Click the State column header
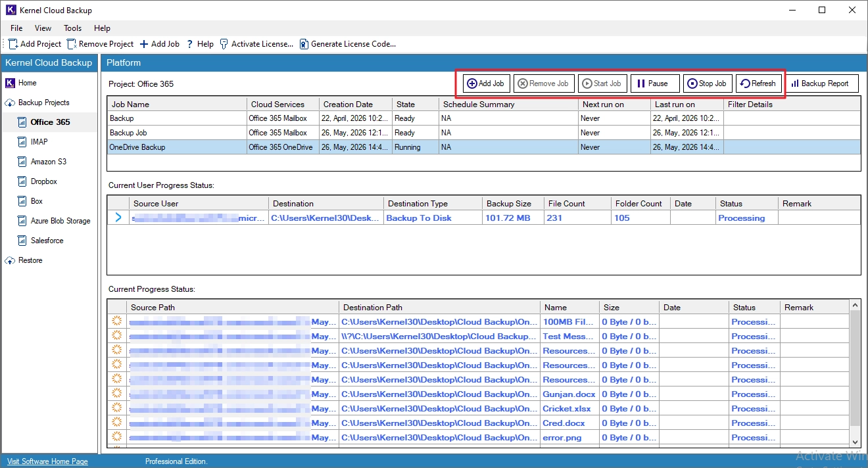868x468 pixels. [x=415, y=104]
